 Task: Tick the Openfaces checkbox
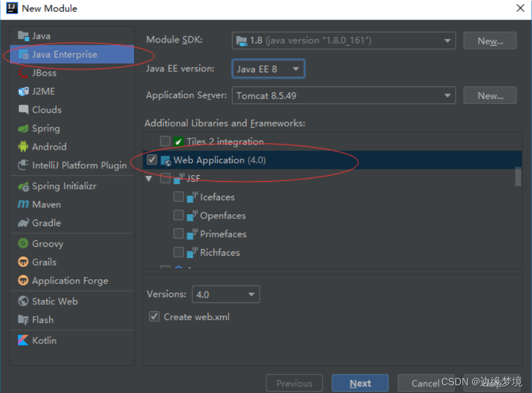tap(179, 215)
